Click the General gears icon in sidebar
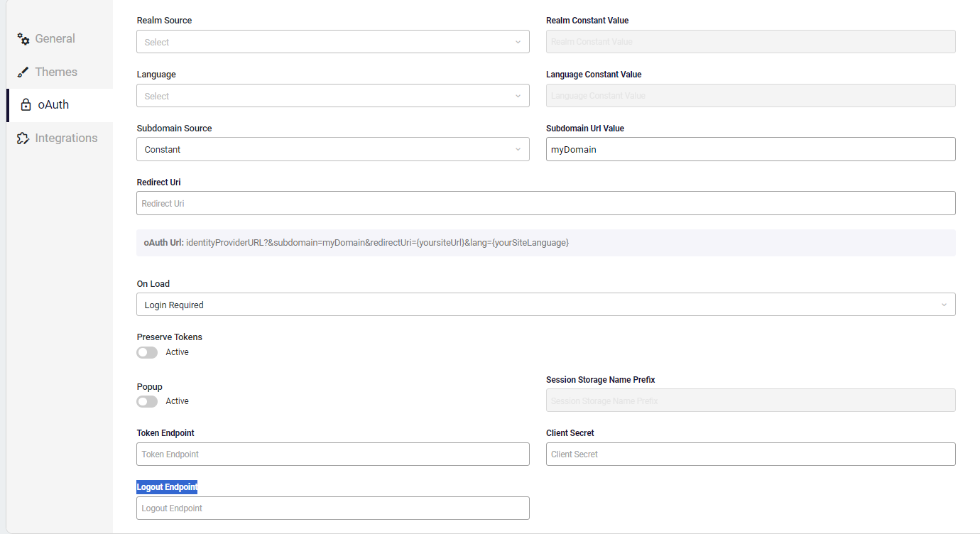The image size is (980, 534). pos(23,39)
